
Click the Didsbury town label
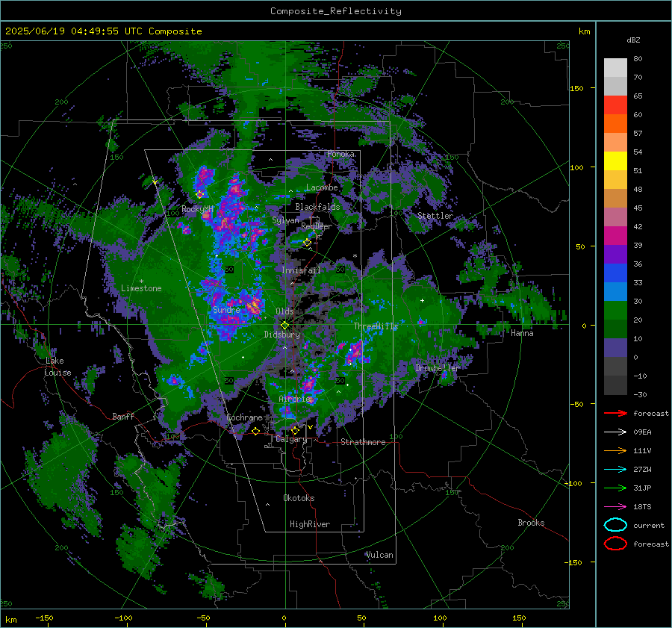click(281, 335)
